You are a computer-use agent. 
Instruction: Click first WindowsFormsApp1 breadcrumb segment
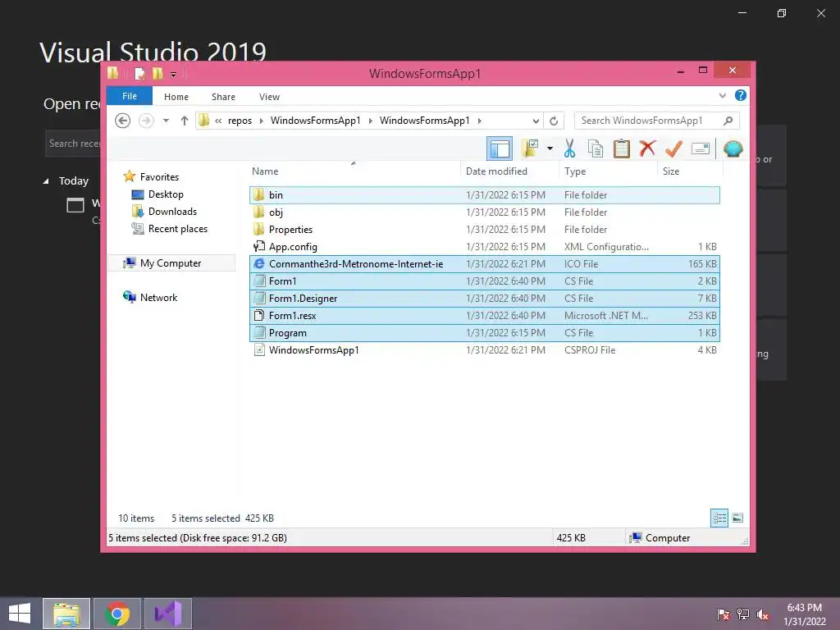pos(316,121)
